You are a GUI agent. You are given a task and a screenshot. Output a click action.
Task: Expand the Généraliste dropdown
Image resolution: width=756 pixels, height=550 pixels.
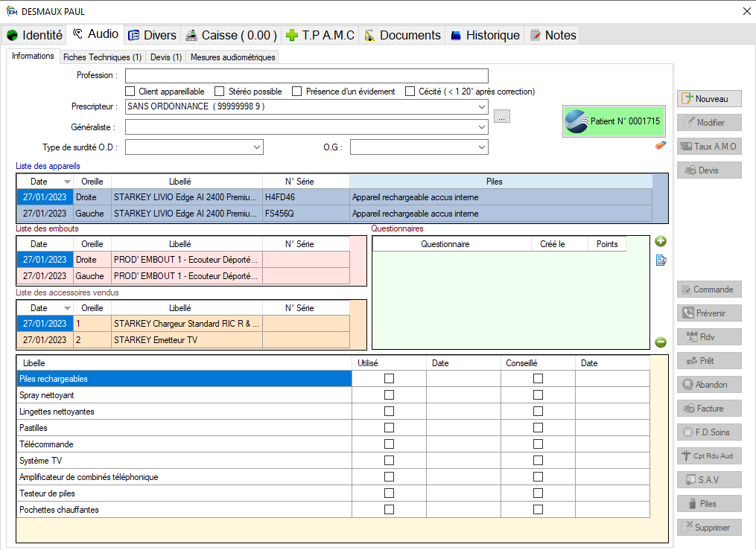tap(482, 127)
